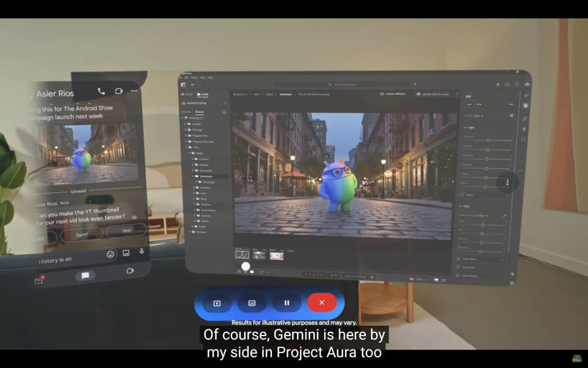Click the "Update edits to cloud" button
588x368 pixels.
[433, 94]
